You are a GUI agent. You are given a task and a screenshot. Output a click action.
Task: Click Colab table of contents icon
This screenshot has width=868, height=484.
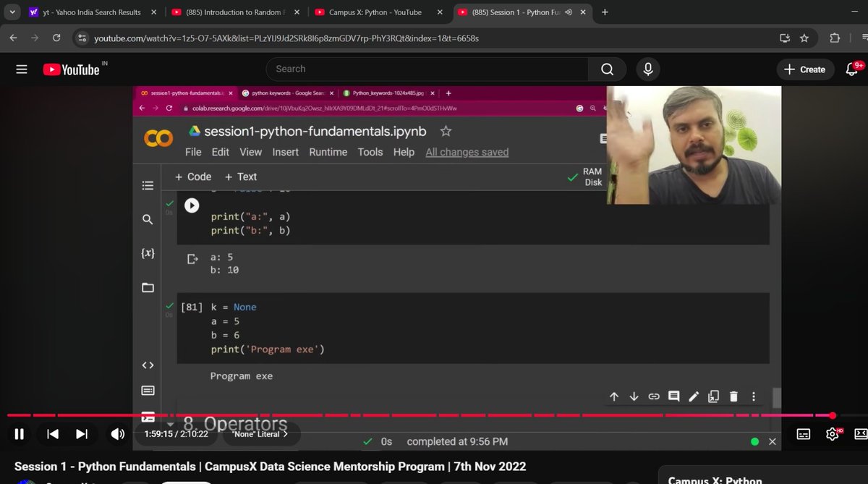pyautogui.click(x=148, y=186)
